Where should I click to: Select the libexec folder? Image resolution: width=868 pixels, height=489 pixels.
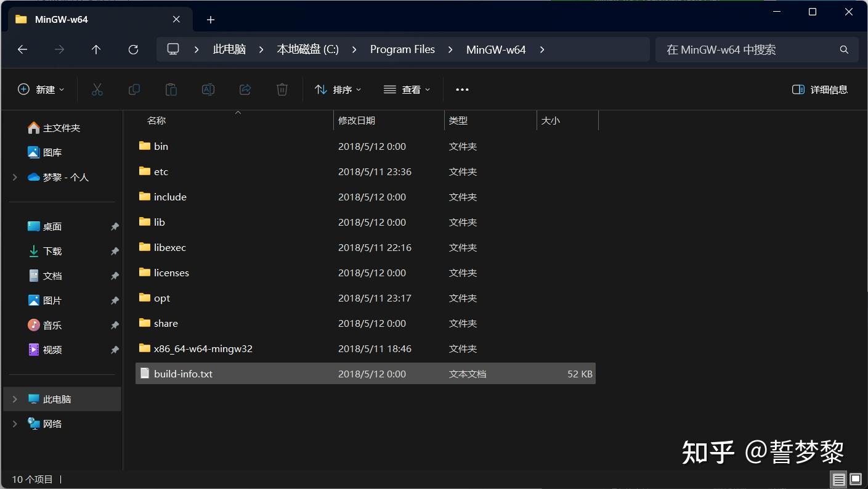(365, 247)
